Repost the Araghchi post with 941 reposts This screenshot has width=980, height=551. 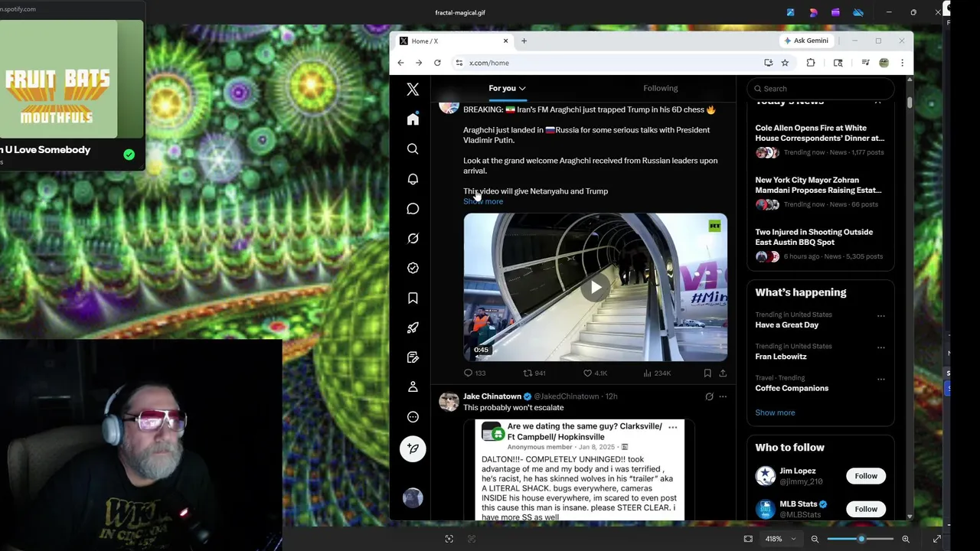[x=528, y=373]
